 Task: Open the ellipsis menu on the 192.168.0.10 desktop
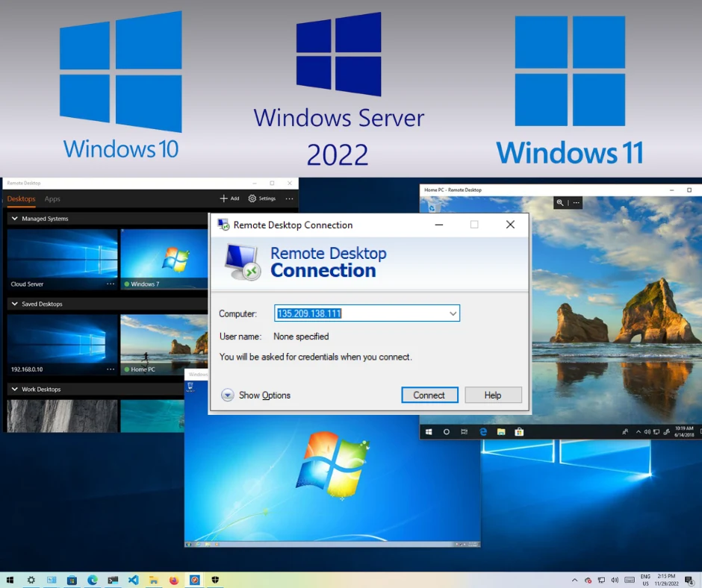pyautogui.click(x=111, y=369)
